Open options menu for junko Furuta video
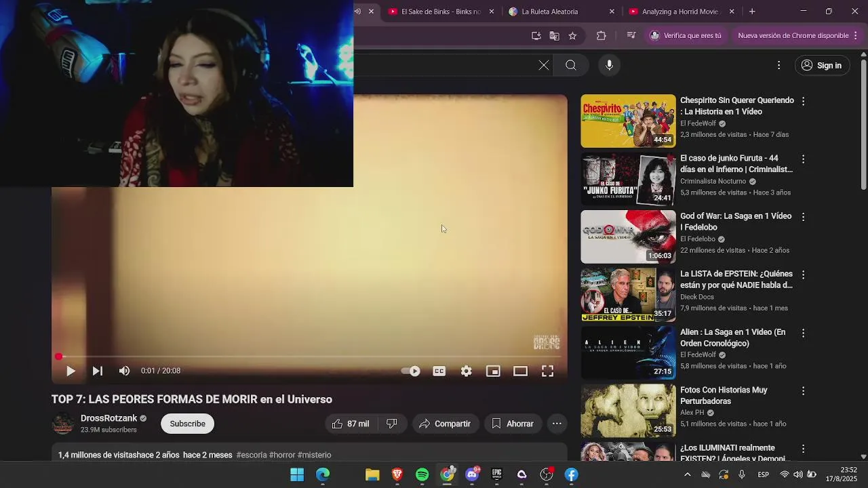Viewport: 868px width, 488px height. (x=803, y=159)
